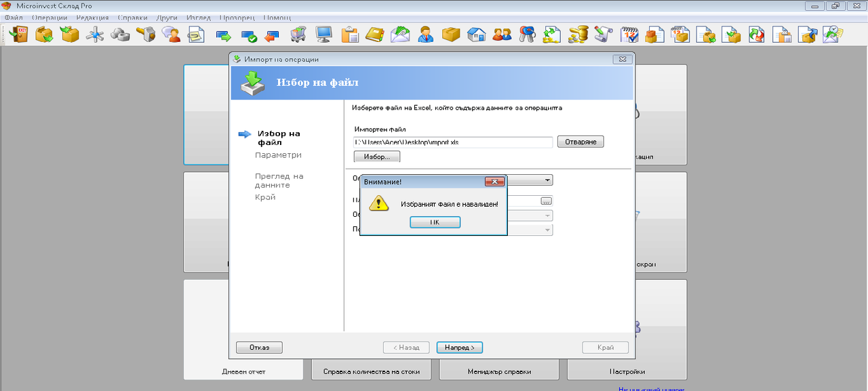Click the import file path field
This screenshot has height=391, width=868.
[453, 142]
